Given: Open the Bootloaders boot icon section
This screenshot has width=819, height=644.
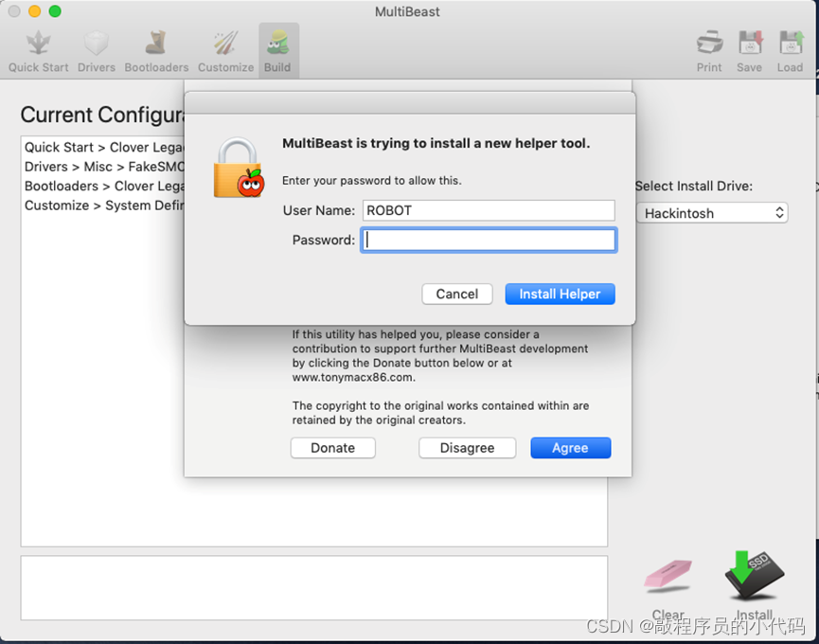Looking at the screenshot, I should (x=156, y=51).
